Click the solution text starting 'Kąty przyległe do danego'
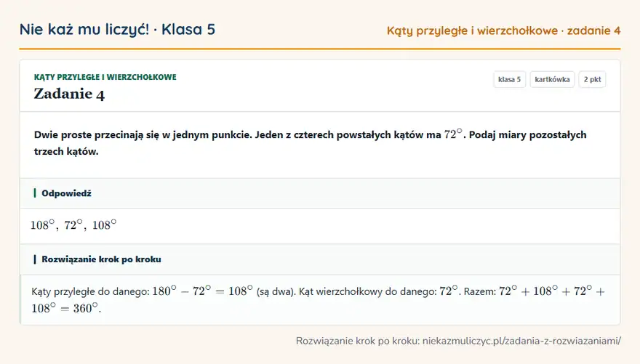The image size is (640, 364). (319, 299)
